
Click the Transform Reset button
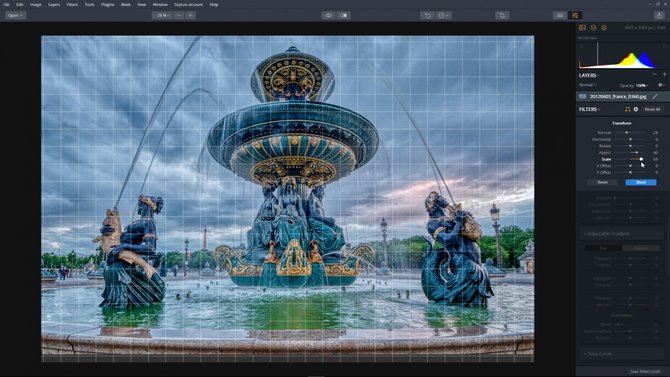[x=602, y=183]
